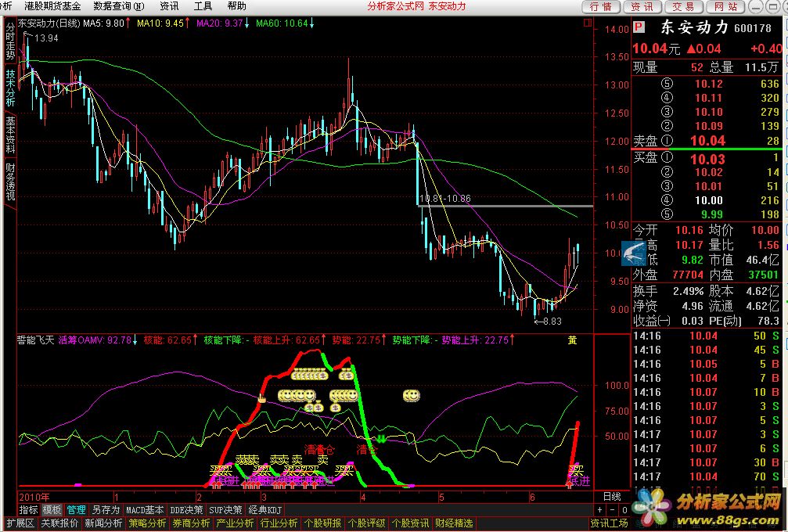Open the 资讯 menu in the menu bar
The height and width of the screenshot is (532, 788).
(x=169, y=6)
